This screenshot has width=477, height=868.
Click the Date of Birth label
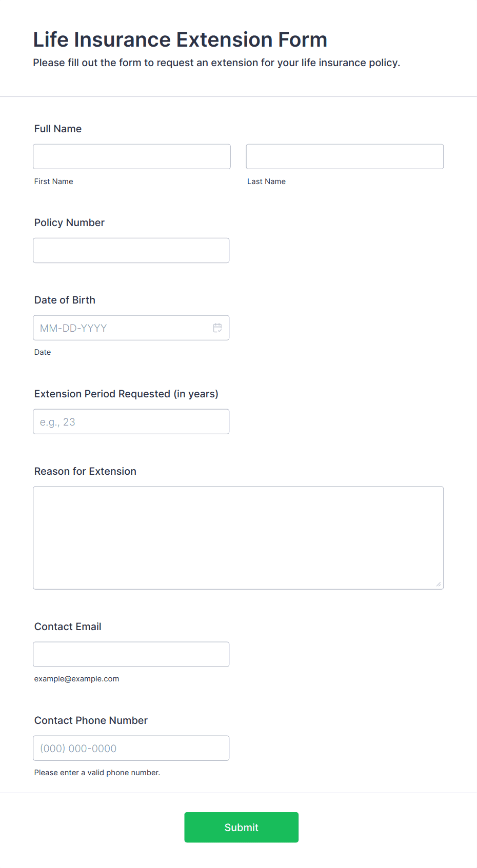[65, 300]
